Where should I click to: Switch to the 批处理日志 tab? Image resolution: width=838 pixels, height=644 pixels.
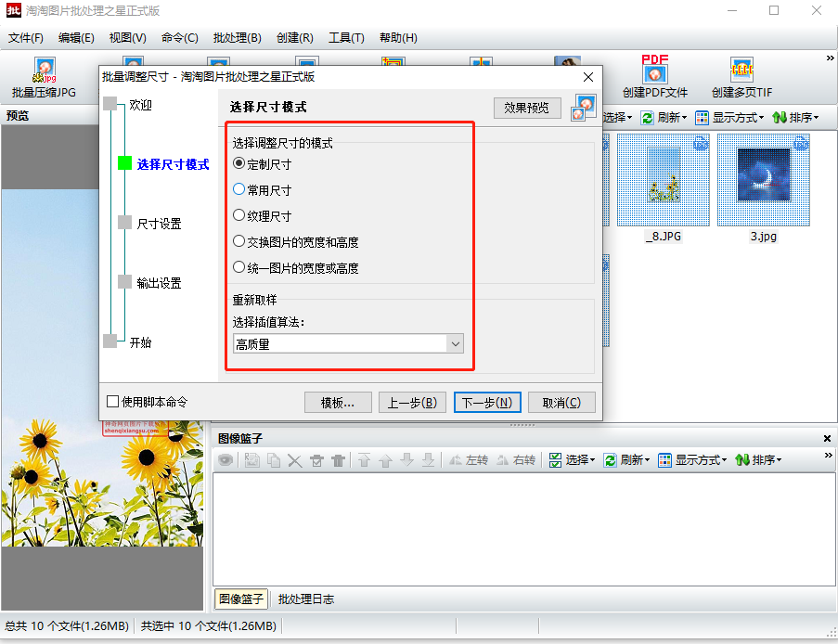coord(306,599)
